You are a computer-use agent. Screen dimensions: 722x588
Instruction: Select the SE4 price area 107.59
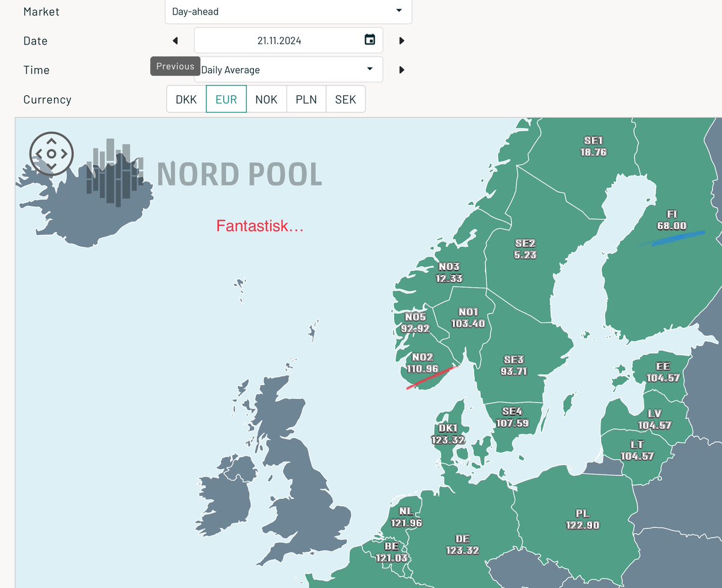click(x=512, y=417)
